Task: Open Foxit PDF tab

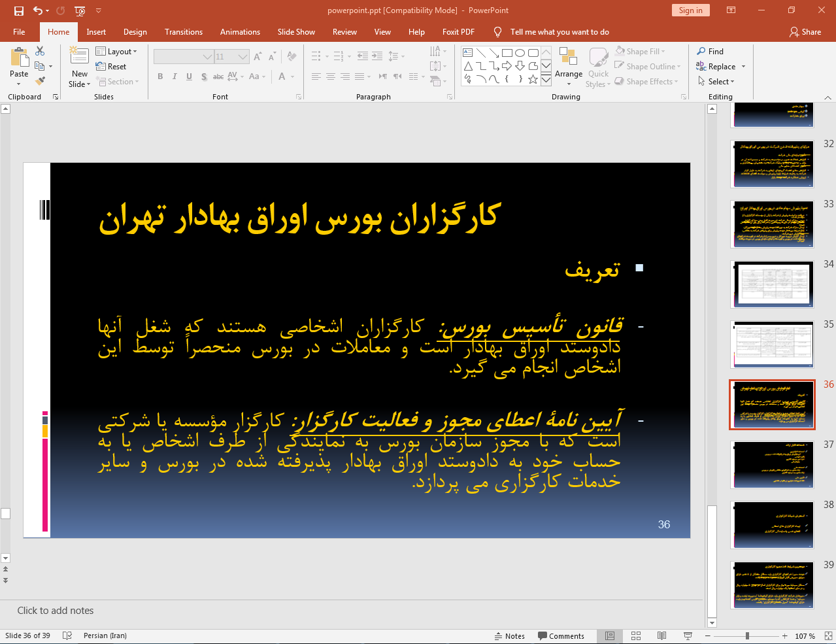Action: point(458,32)
